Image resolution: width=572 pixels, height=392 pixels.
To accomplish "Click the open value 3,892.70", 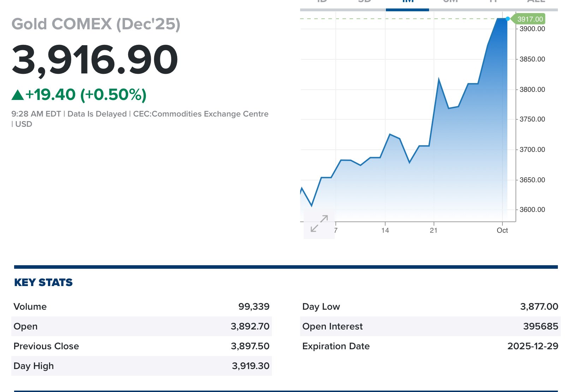I will [x=250, y=326].
